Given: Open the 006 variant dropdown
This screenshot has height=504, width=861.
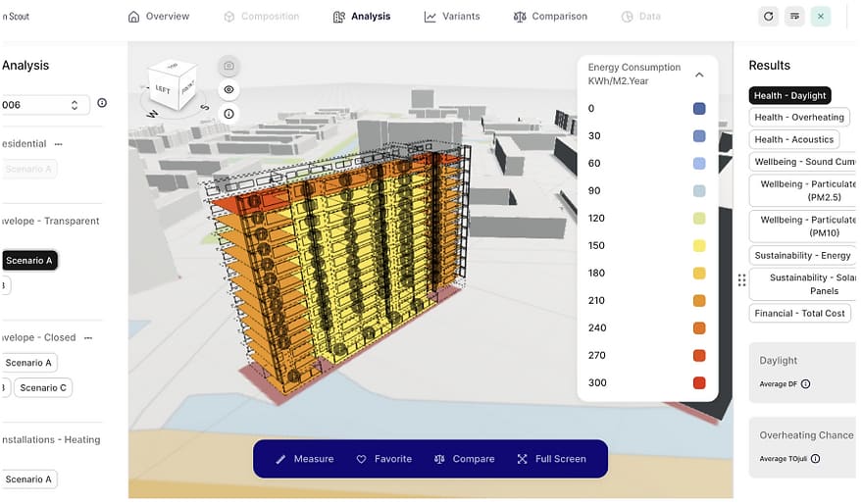Looking at the screenshot, I should (x=44, y=105).
